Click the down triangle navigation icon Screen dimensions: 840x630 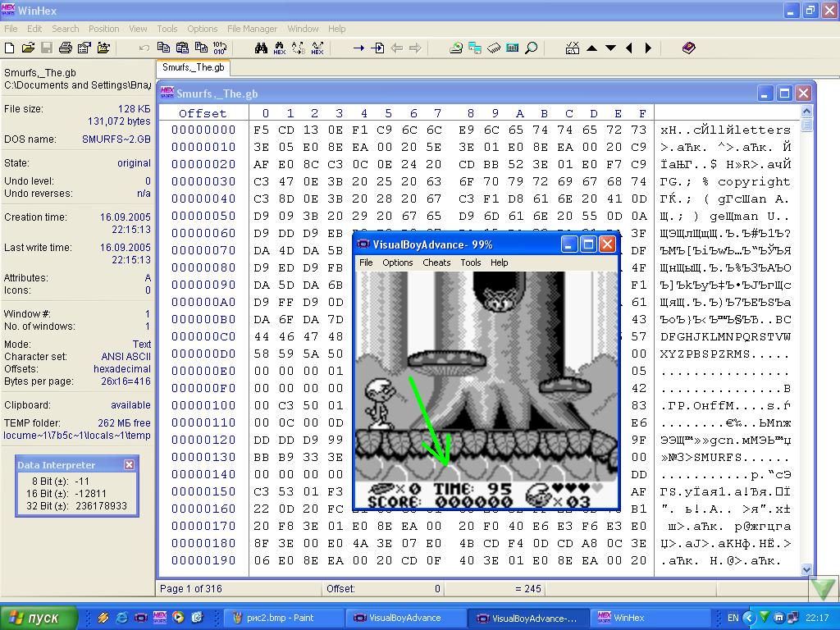(x=610, y=48)
